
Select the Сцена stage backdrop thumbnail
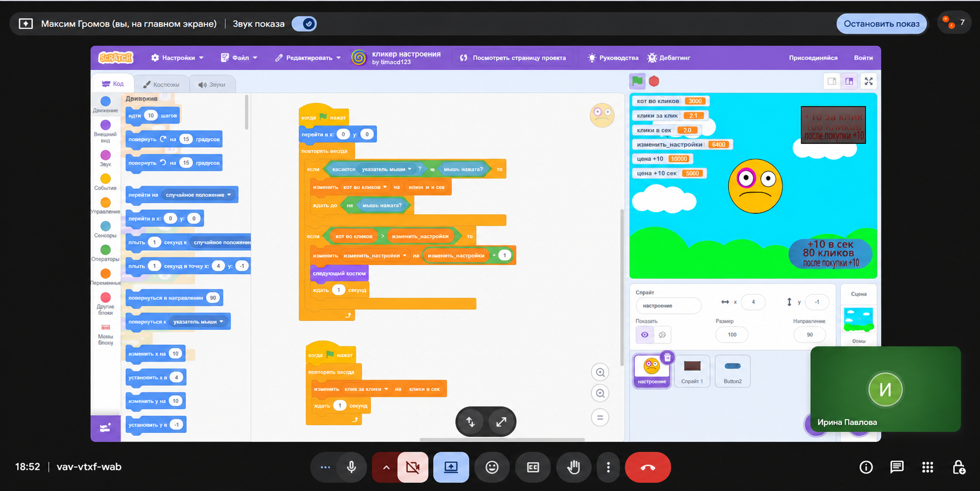pos(859,320)
